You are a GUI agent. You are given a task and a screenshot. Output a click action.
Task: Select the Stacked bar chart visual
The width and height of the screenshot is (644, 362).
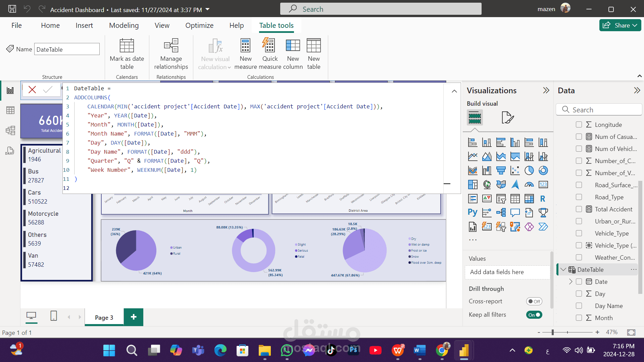[x=473, y=142]
